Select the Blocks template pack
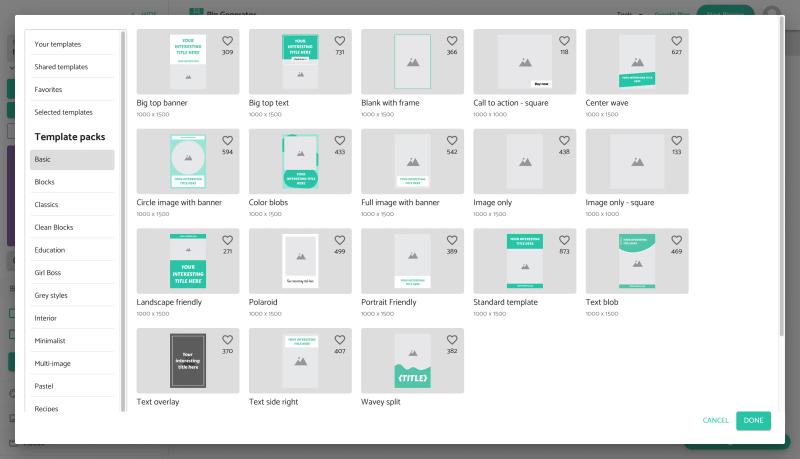800x459 pixels. (x=72, y=182)
